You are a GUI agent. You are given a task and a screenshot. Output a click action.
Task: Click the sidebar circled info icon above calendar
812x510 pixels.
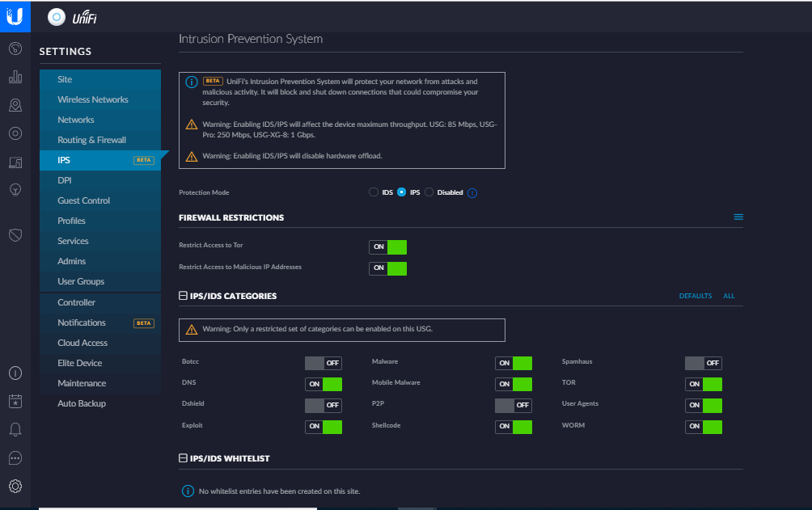tap(15, 373)
